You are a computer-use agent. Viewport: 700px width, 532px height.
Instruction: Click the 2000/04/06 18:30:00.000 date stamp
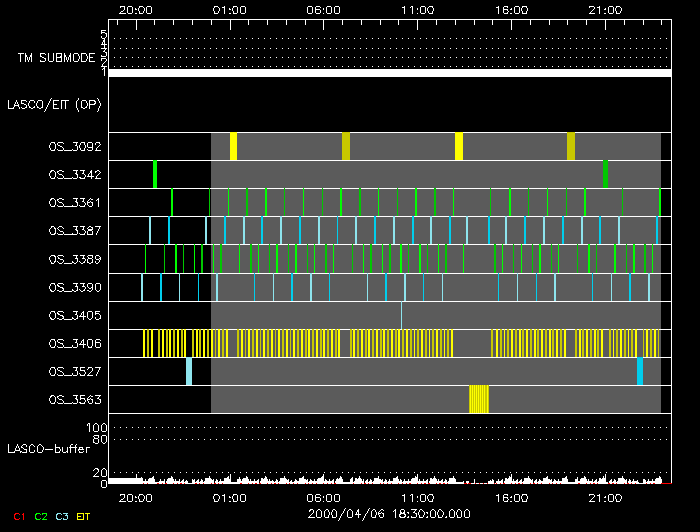[x=388, y=513]
